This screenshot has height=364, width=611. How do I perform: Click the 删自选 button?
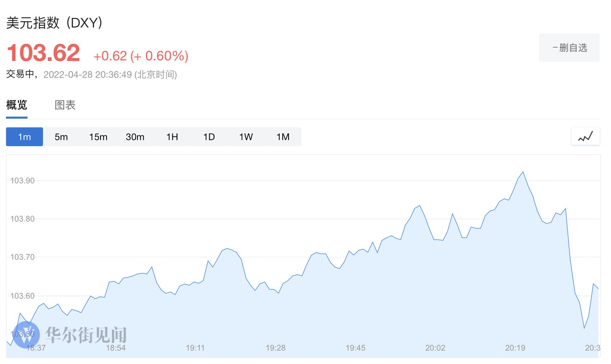point(569,48)
